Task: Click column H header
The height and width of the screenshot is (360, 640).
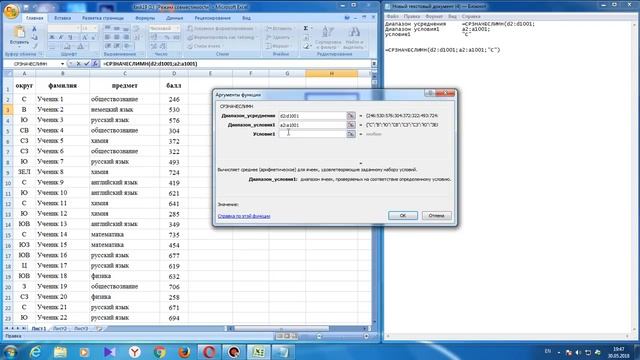Action: click(331, 73)
